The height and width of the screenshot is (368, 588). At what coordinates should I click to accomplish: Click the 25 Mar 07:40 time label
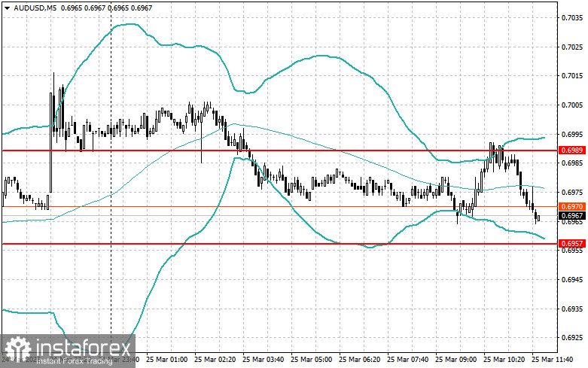(x=407, y=360)
